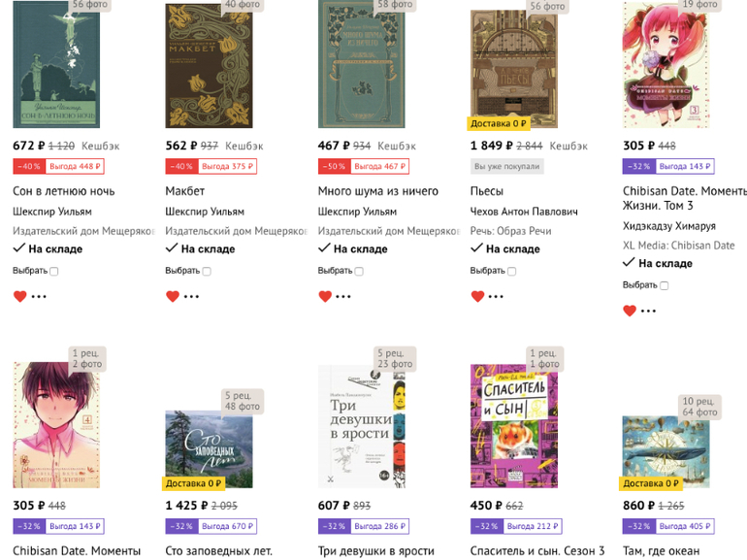Open Три девушки в ярости cover image

(x=361, y=427)
